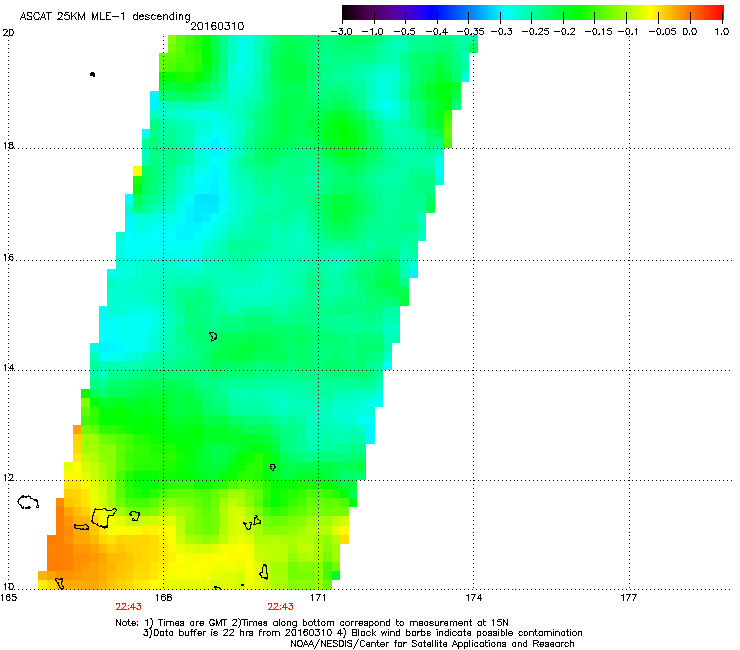Click the colorbar label "-0.05"
Screen dimensions: 740x650
tap(662, 32)
